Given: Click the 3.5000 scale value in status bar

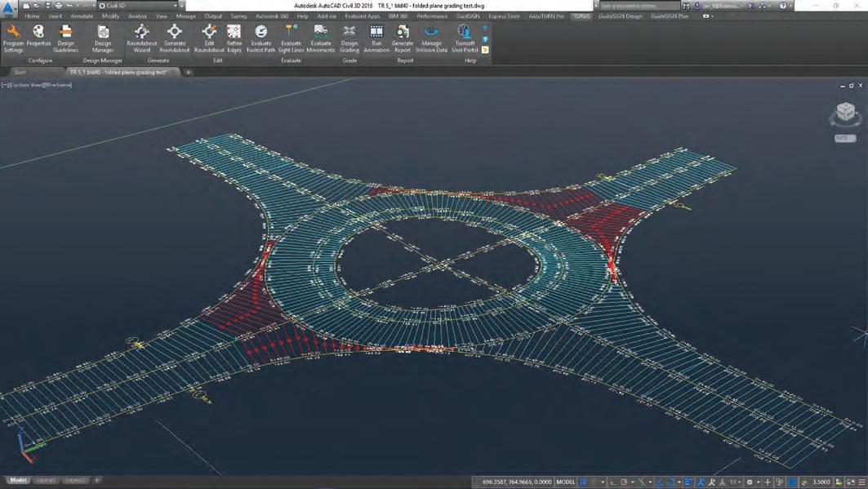Looking at the screenshot, I should click(x=821, y=482).
